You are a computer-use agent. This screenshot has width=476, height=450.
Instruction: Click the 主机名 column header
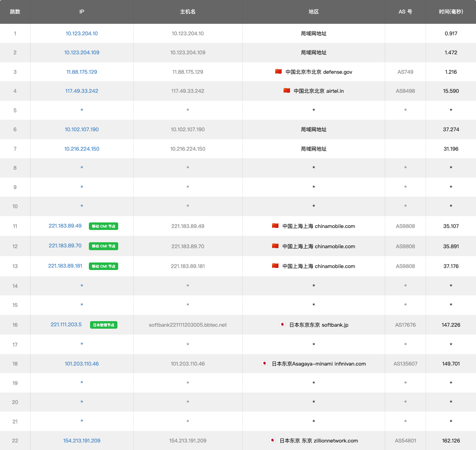click(188, 11)
